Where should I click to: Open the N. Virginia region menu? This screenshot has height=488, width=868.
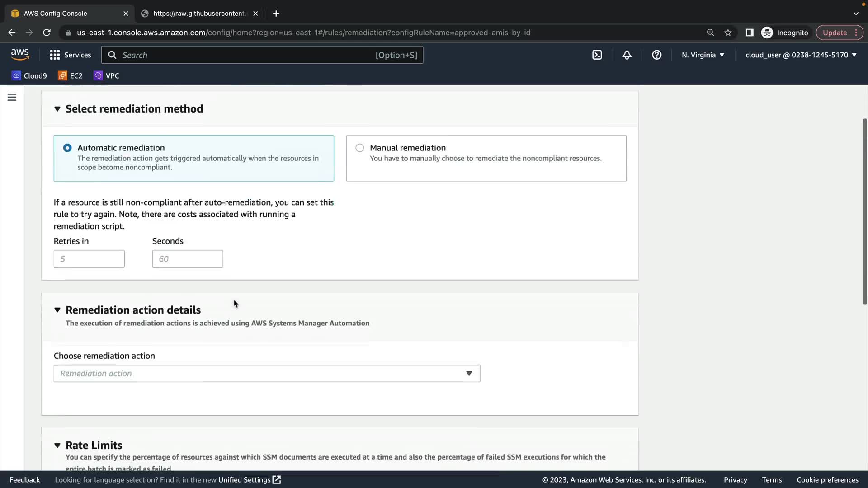pos(703,55)
